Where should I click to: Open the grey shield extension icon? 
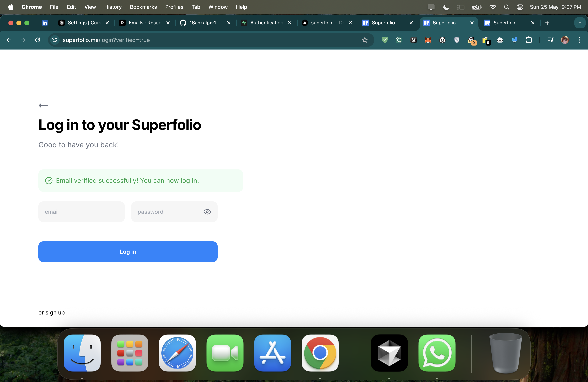(457, 40)
